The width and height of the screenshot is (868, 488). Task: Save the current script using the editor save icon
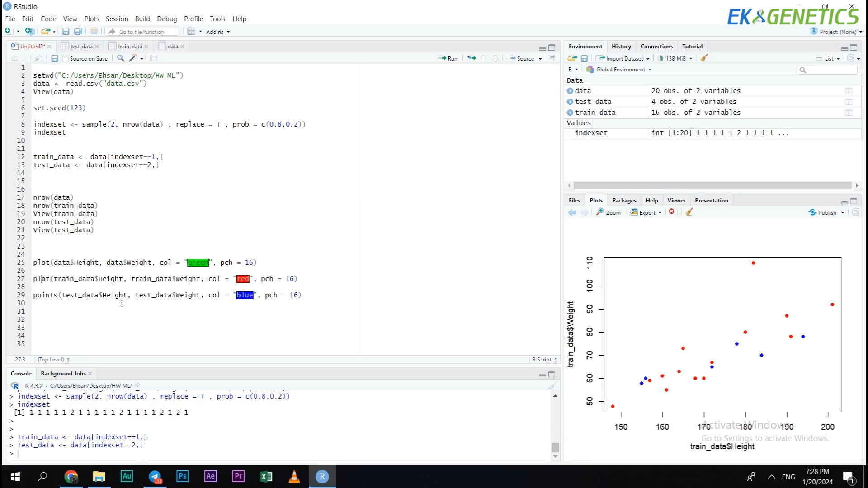tap(54, 58)
